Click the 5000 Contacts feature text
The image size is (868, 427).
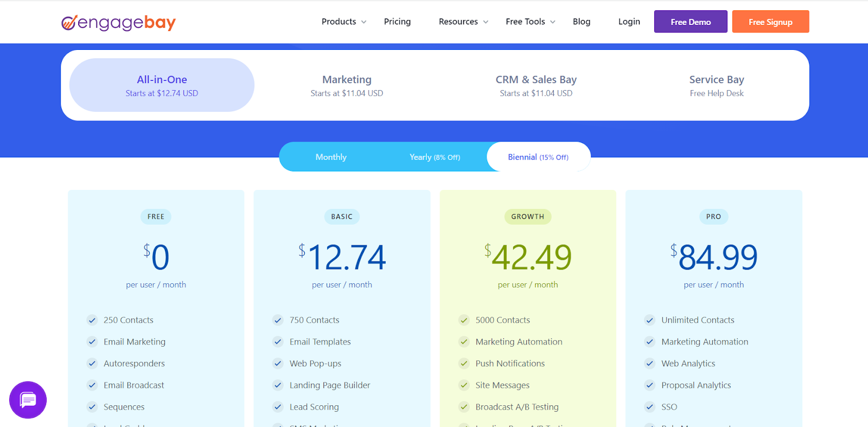tap(502, 320)
